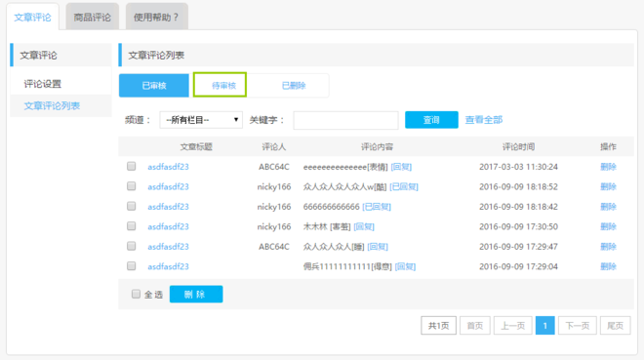Switch to the 文章评论 top tab
644x360 pixels.
(x=32, y=17)
